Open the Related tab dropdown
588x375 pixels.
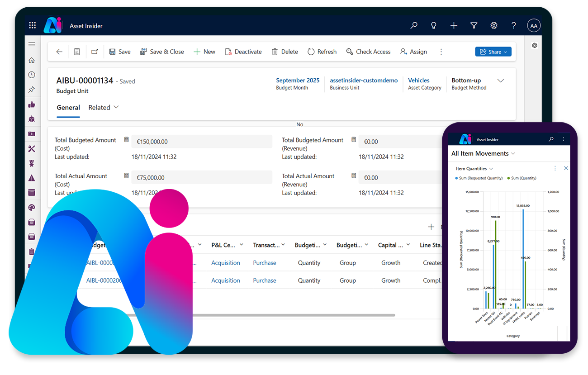point(104,107)
